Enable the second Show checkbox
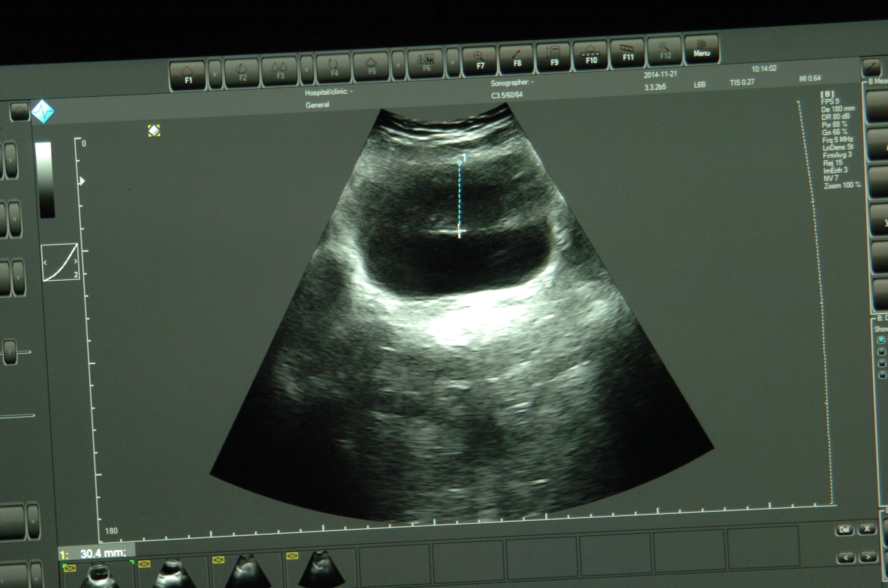Image resolution: width=888 pixels, height=588 pixels. [x=881, y=351]
